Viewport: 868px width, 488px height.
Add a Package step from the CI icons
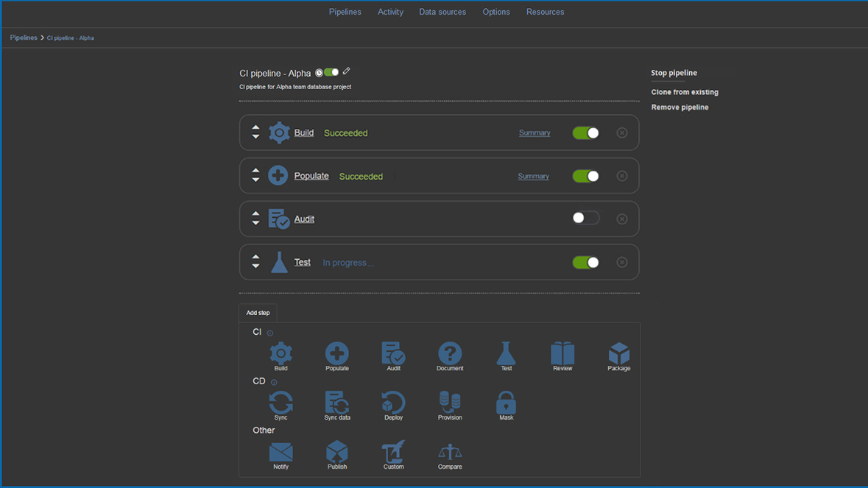pyautogui.click(x=618, y=354)
